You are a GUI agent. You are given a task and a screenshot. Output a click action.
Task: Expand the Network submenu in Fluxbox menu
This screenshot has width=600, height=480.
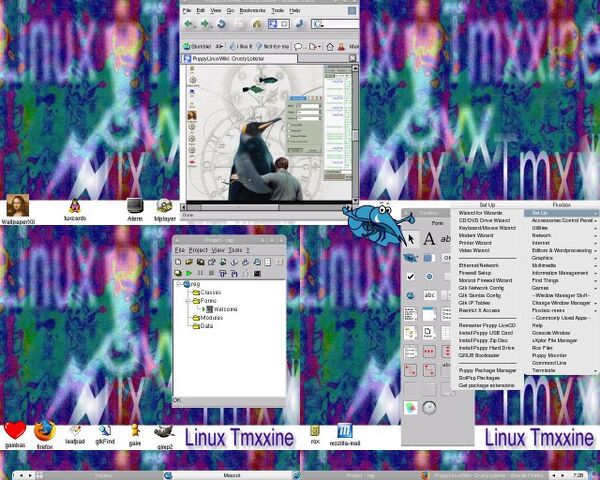point(562,235)
